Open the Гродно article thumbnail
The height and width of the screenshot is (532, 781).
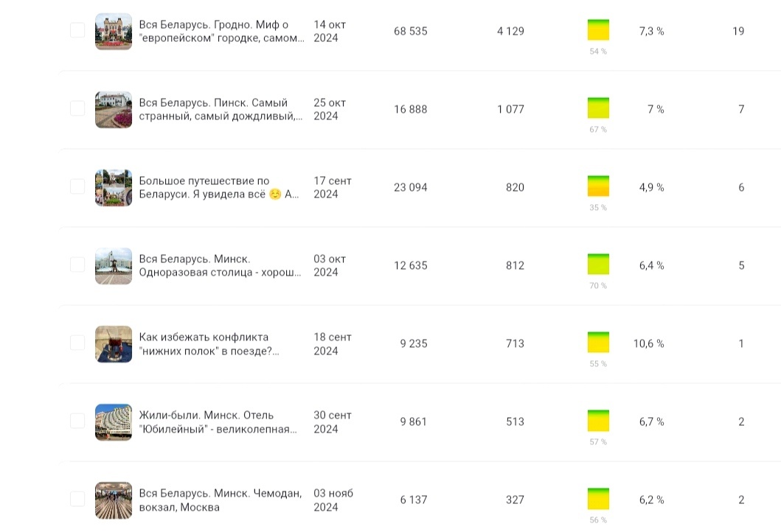point(114,32)
